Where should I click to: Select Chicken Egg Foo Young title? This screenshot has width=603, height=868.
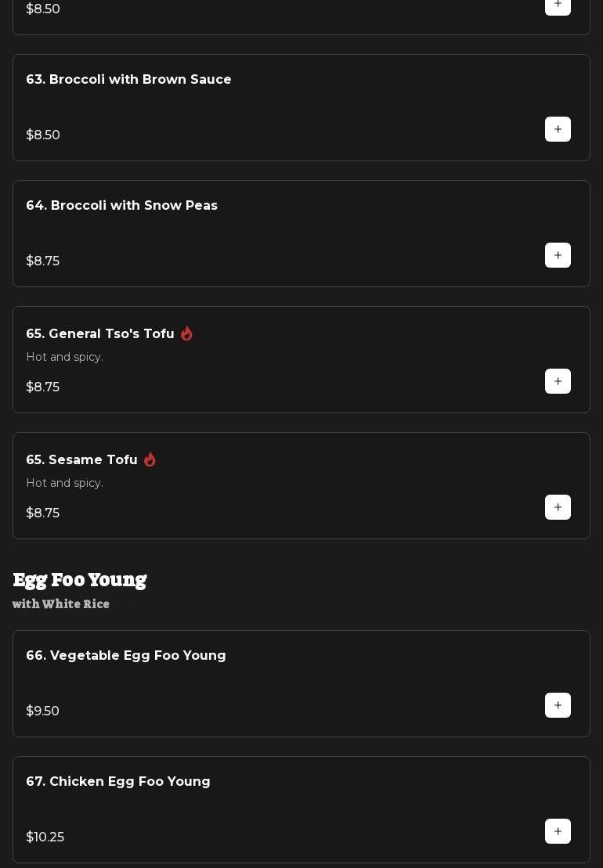117,782
